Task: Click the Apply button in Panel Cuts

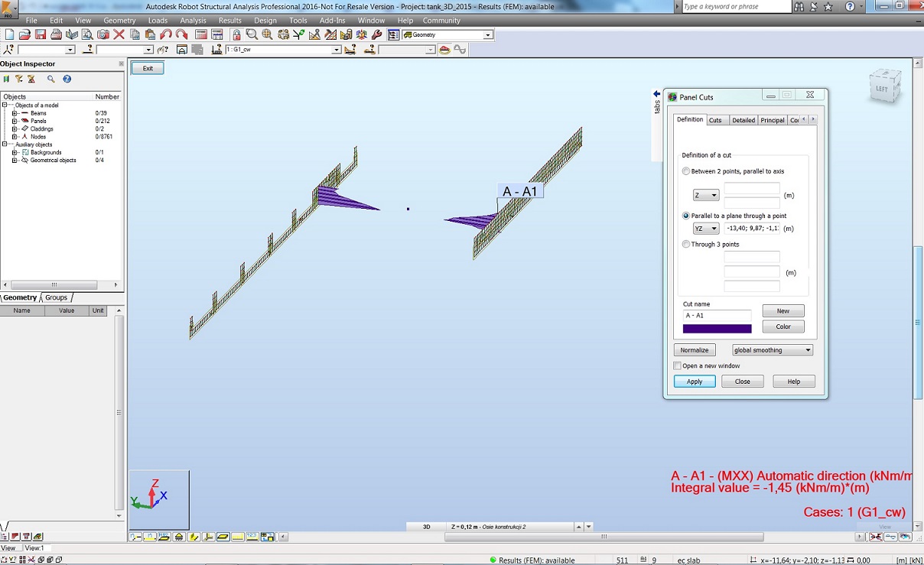Action: point(694,381)
